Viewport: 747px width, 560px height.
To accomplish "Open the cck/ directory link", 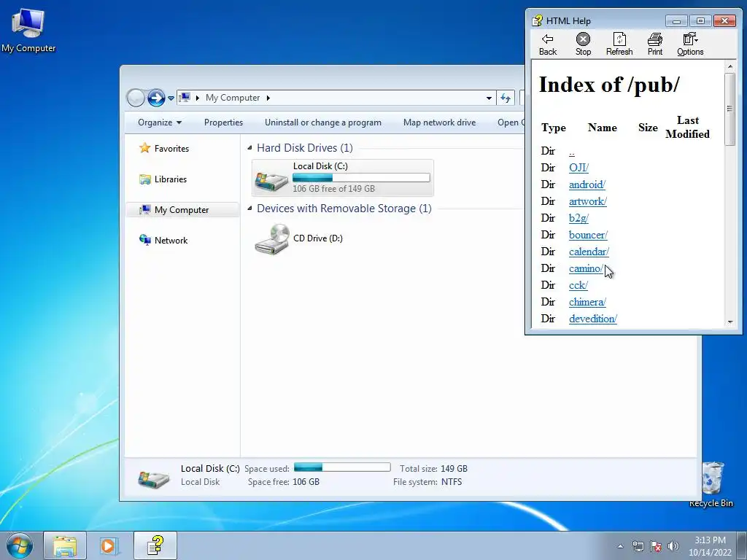I will point(578,285).
